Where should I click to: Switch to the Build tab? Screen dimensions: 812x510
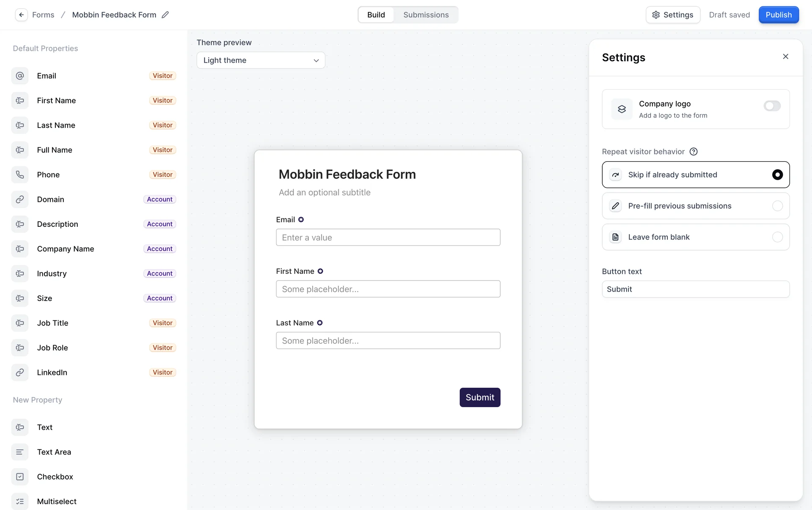(376, 15)
